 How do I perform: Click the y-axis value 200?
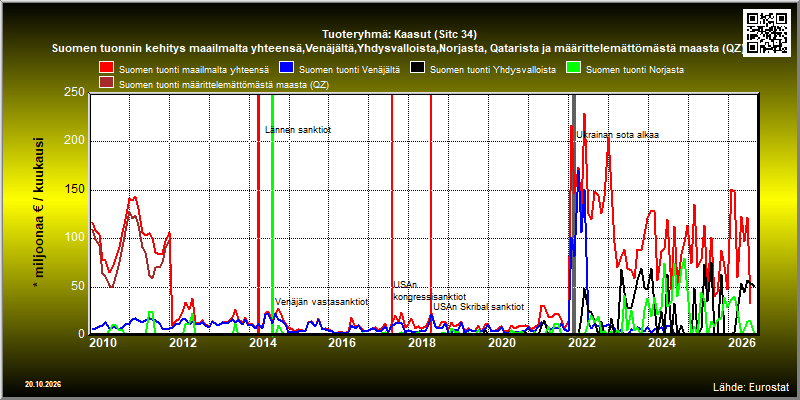(75, 141)
